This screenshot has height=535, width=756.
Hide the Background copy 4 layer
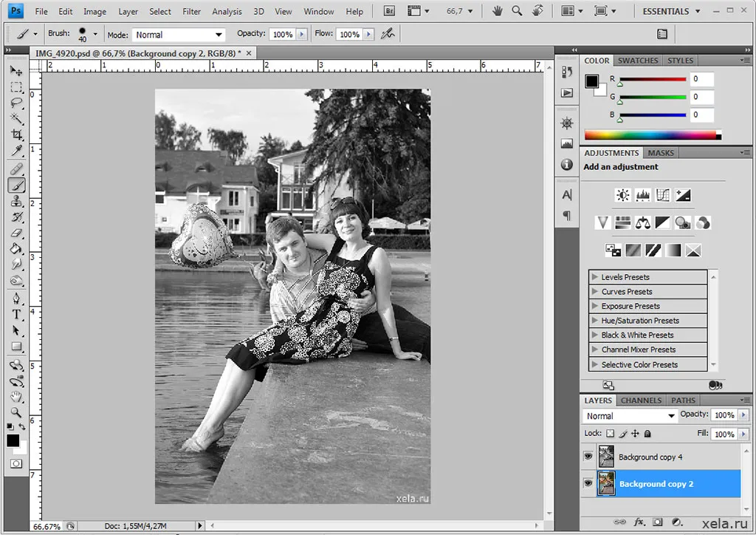point(588,457)
